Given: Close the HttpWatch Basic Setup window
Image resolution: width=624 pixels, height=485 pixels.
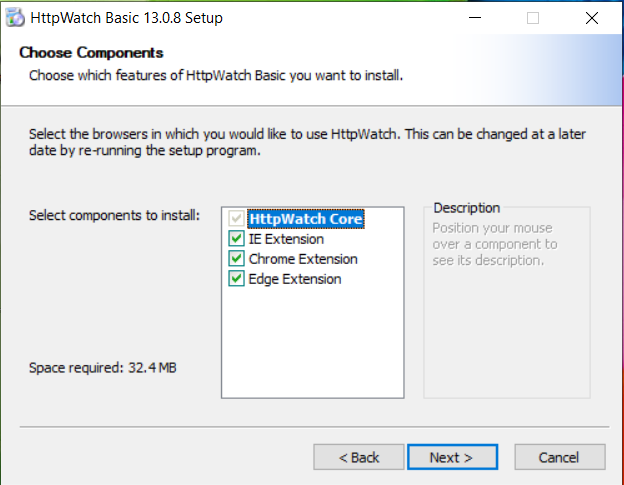Looking at the screenshot, I should 592,18.
